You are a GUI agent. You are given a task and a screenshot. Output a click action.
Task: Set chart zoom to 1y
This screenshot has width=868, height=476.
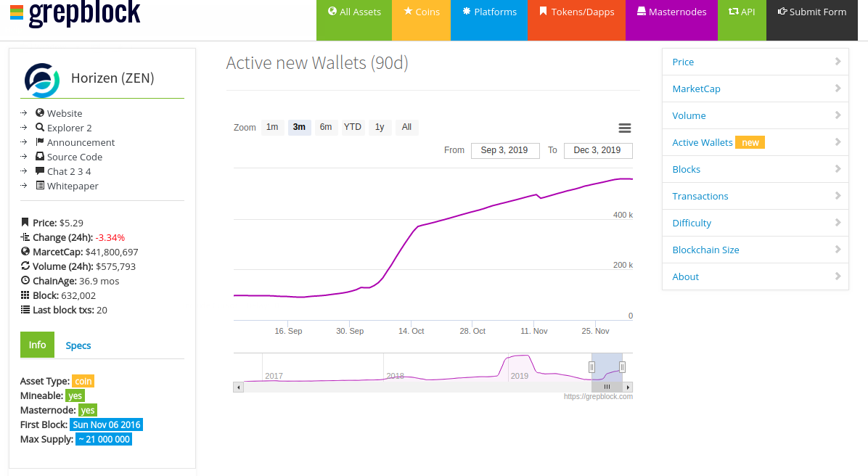(x=380, y=127)
